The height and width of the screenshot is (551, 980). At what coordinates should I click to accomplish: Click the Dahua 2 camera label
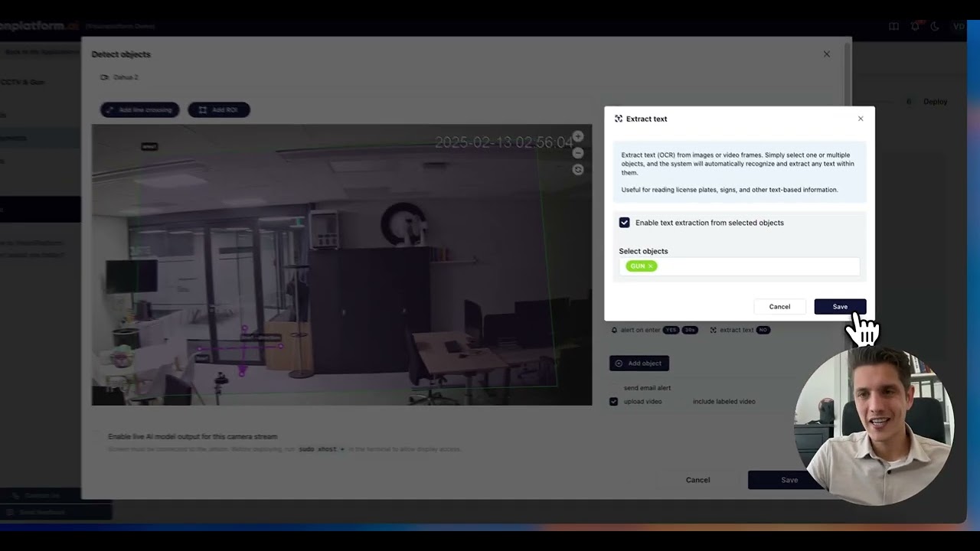(126, 77)
